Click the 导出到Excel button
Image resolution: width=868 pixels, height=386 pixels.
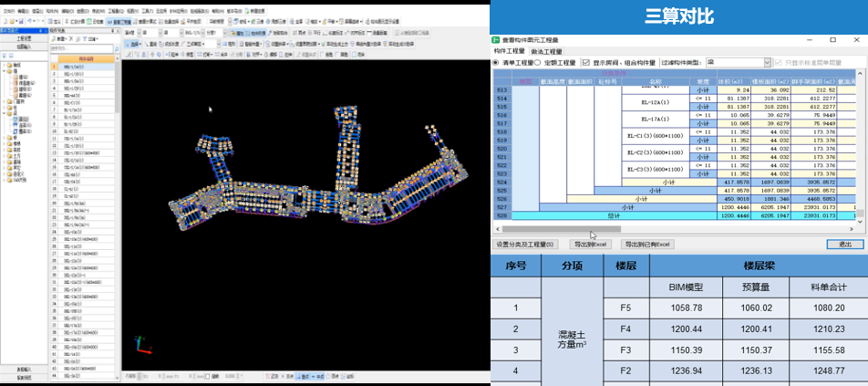pyautogui.click(x=591, y=245)
